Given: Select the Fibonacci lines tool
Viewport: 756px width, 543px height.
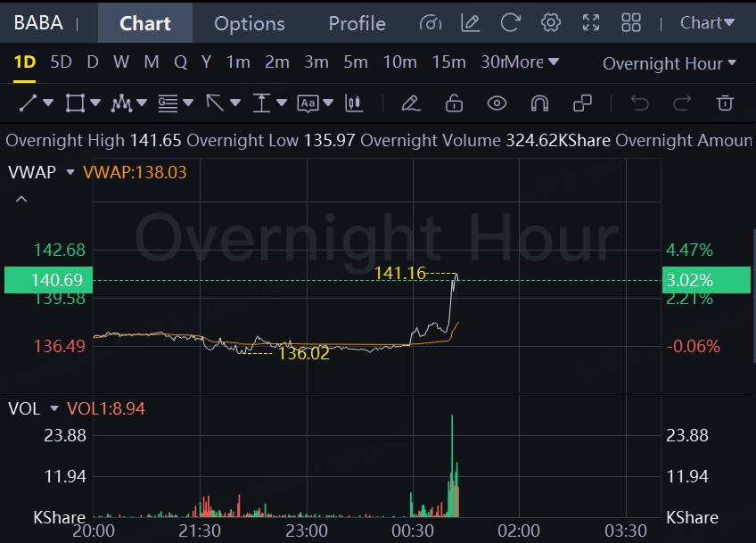Looking at the screenshot, I should click(168, 103).
